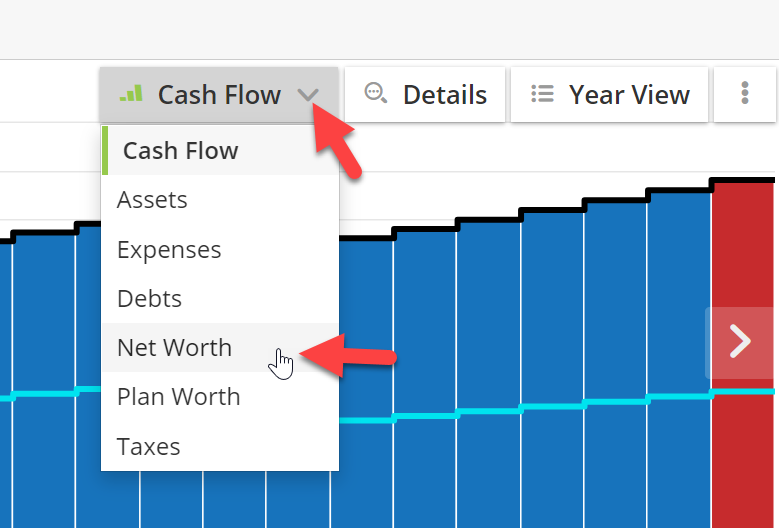Select the highlighted Cash Flow option

[x=180, y=151]
